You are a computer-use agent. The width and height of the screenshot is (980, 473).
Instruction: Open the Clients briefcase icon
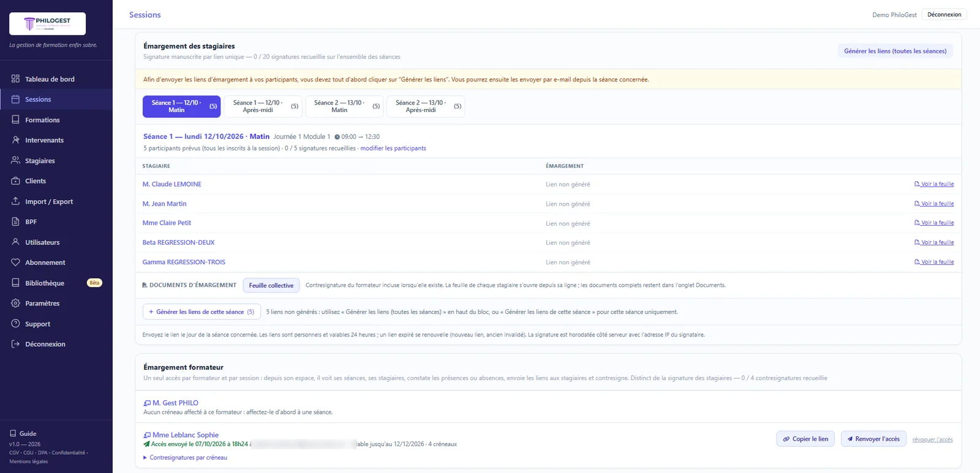click(x=15, y=181)
